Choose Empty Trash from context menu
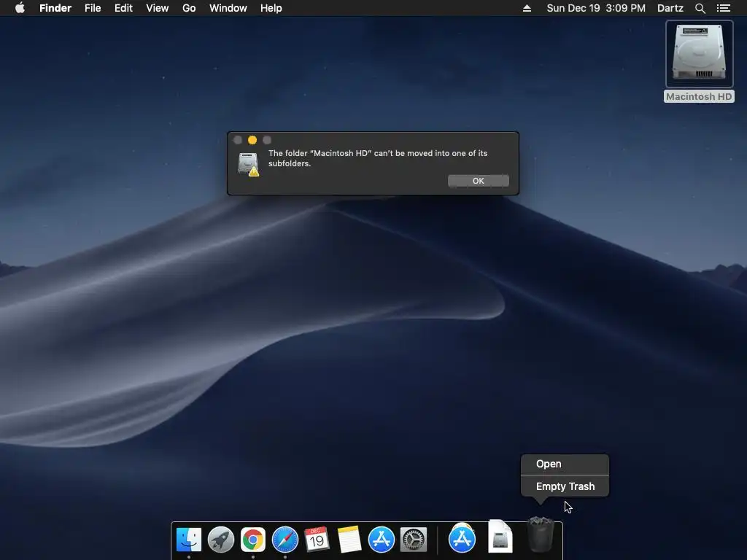This screenshot has height=560, width=747. [x=565, y=486]
